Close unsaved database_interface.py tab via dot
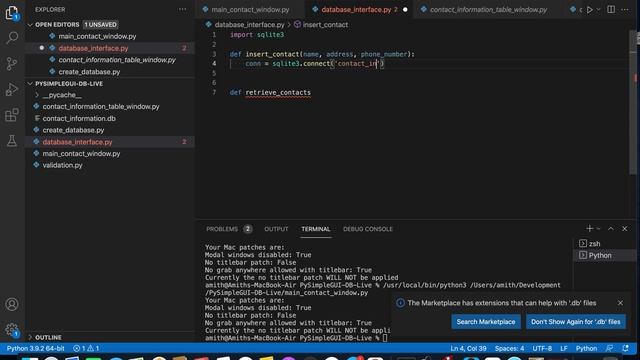 (x=405, y=9)
